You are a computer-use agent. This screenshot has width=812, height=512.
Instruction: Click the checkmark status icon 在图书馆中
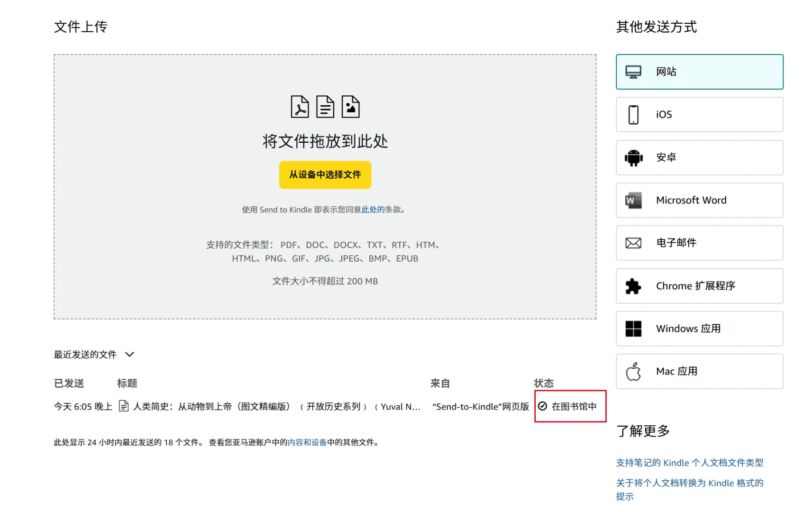click(543, 406)
